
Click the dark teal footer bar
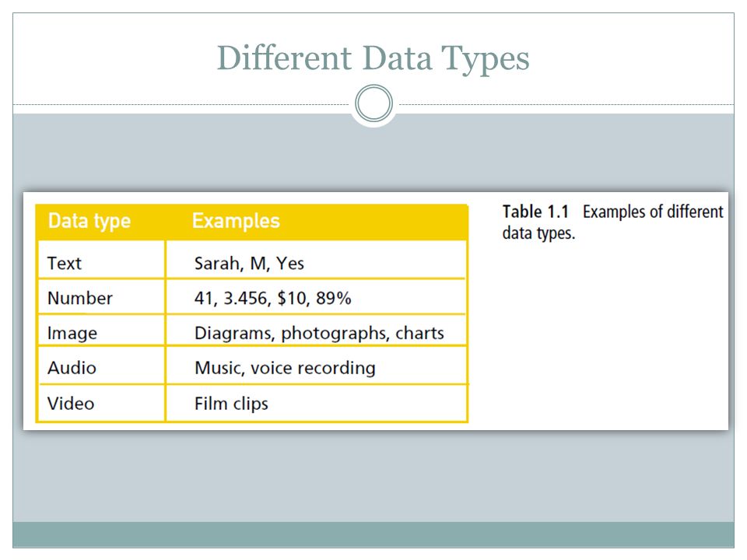point(373,534)
